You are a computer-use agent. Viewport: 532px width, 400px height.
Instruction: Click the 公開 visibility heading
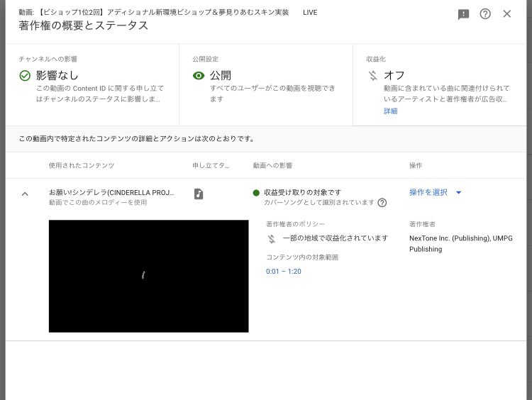click(221, 75)
